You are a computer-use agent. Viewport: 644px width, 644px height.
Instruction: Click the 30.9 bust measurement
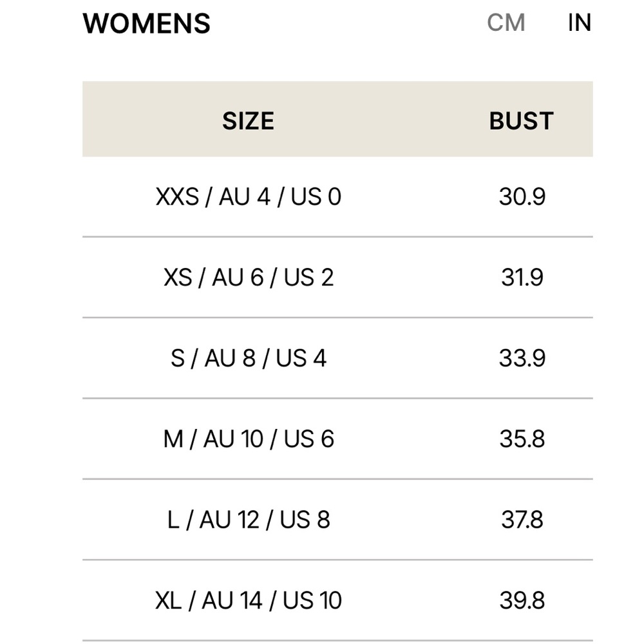(x=522, y=196)
